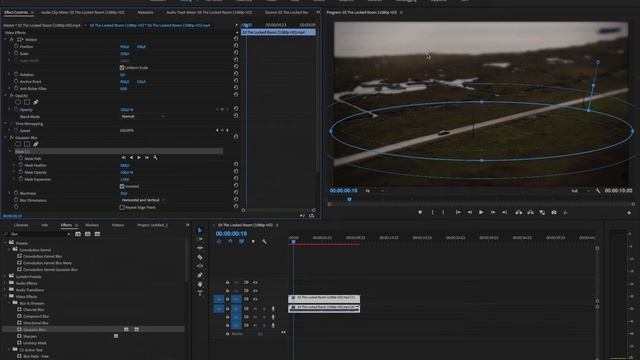Switch to Libraries tab
The height and width of the screenshot is (360, 640).
(21, 225)
